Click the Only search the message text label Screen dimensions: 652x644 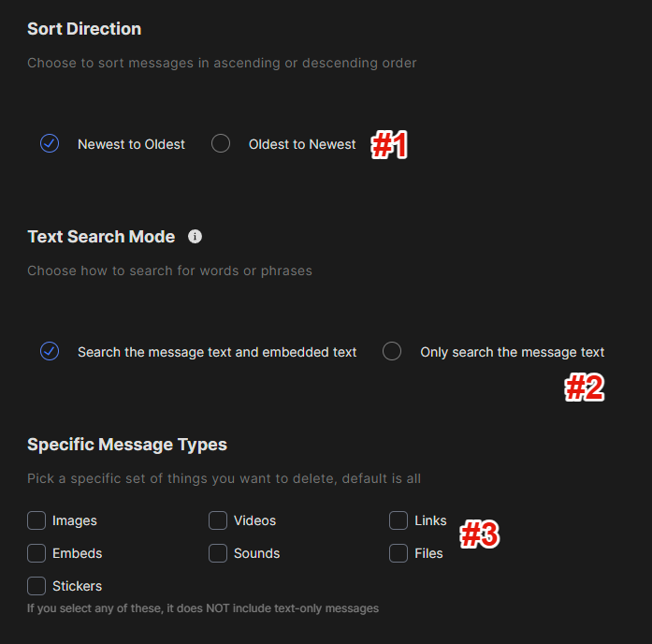click(x=512, y=352)
